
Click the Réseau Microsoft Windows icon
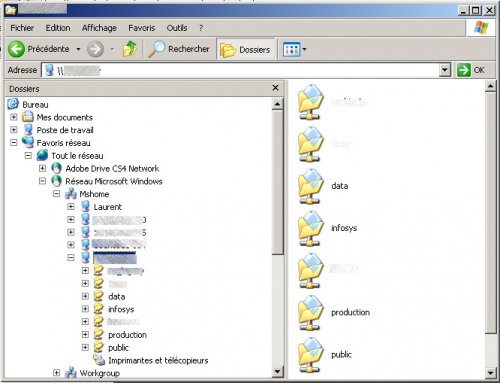56,181
